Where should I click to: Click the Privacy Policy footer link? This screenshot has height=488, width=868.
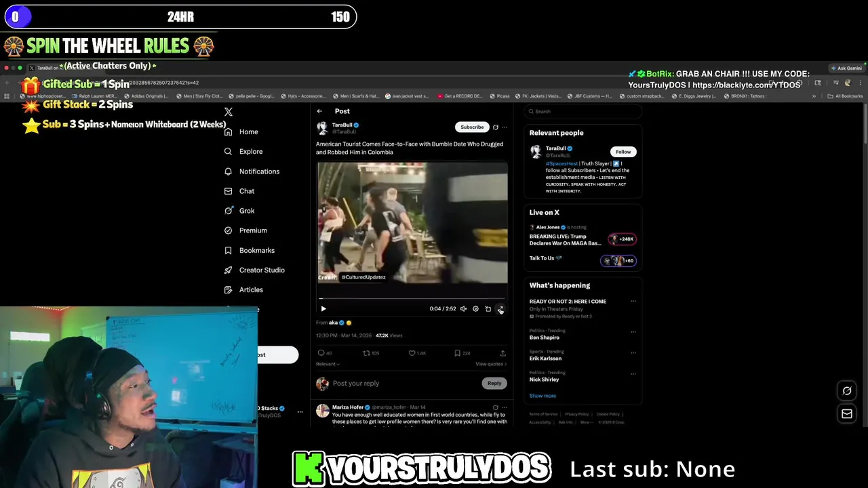point(577,414)
